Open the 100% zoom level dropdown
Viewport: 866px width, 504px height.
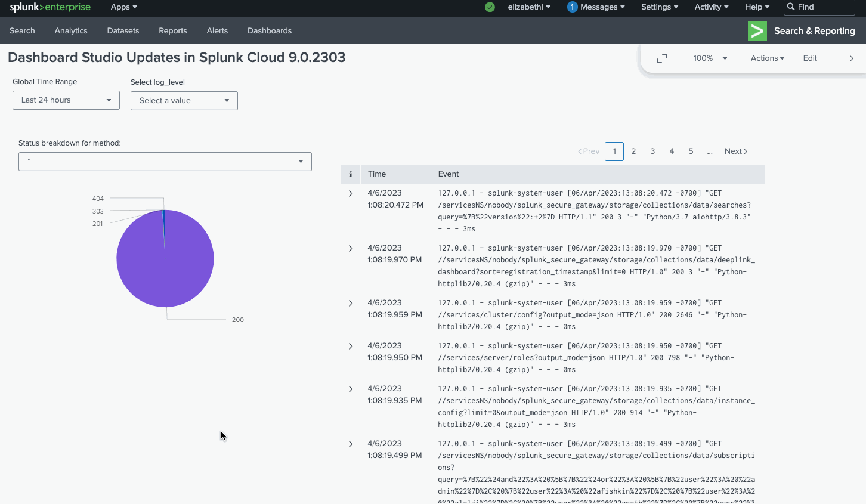[710, 58]
